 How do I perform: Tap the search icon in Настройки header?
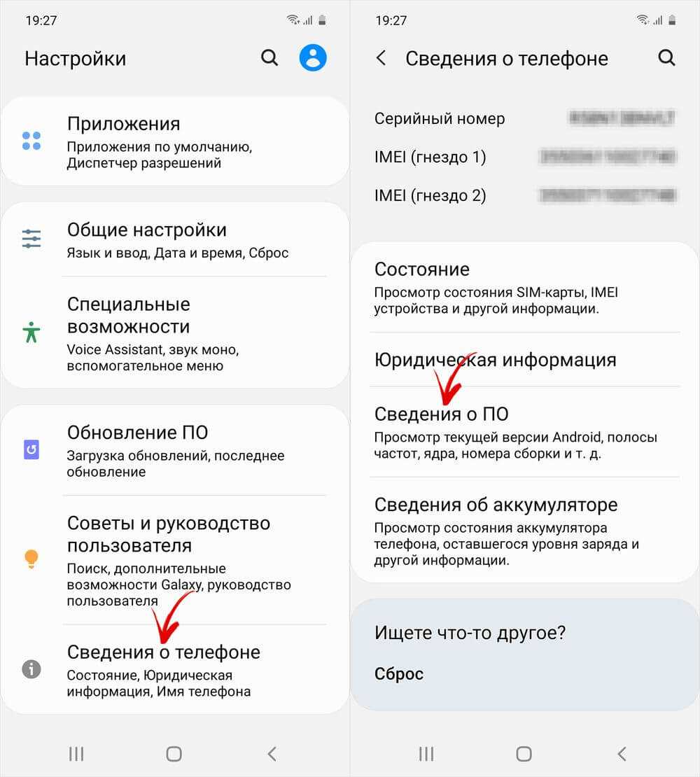pyautogui.click(x=269, y=58)
